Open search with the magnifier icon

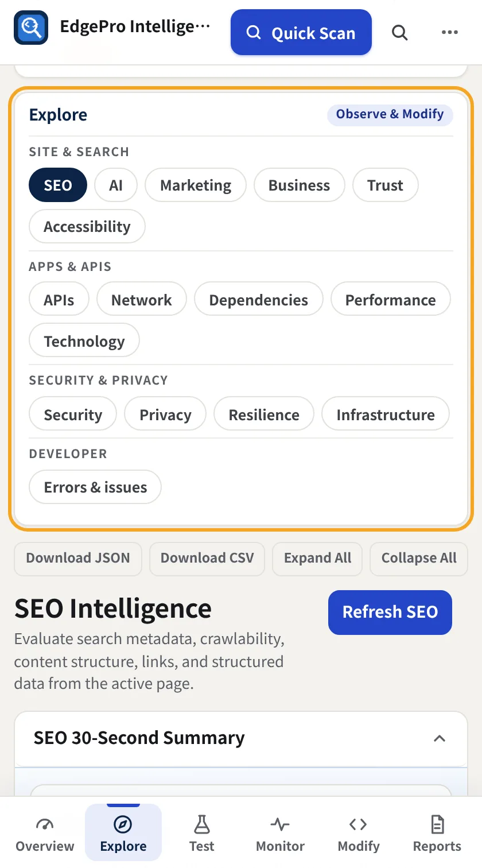pyautogui.click(x=400, y=33)
